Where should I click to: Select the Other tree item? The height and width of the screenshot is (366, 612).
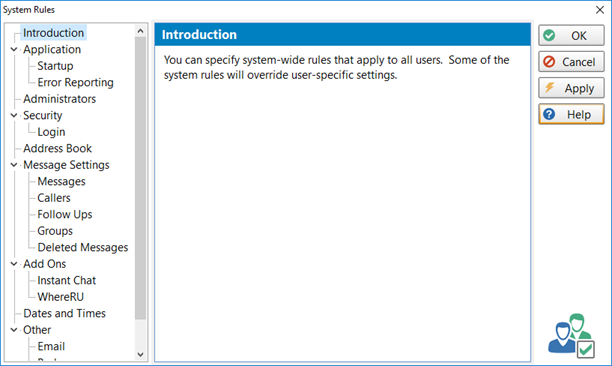(x=37, y=330)
